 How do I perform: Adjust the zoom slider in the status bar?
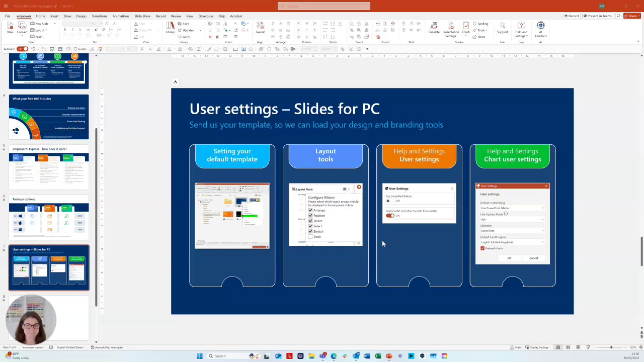pyautogui.click(x=611, y=347)
